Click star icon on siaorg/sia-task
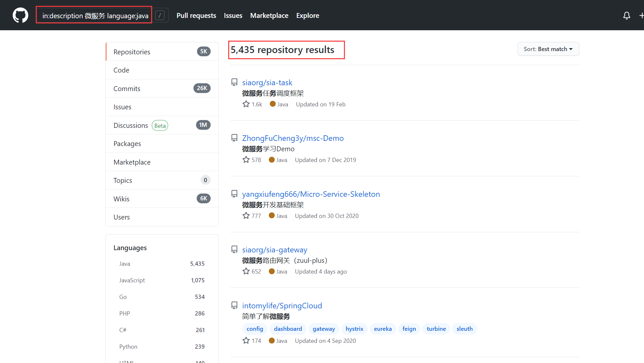The height and width of the screenshot is (363, 644). click(246, 104)
